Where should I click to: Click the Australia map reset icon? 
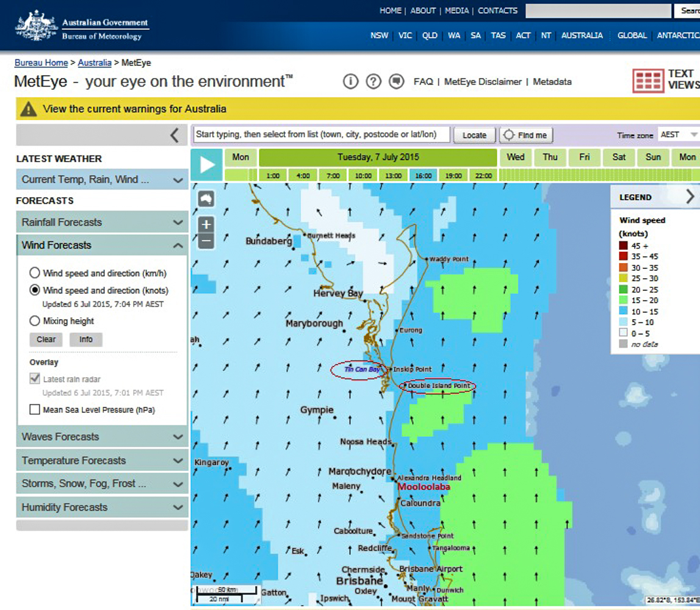click(206, 199)
